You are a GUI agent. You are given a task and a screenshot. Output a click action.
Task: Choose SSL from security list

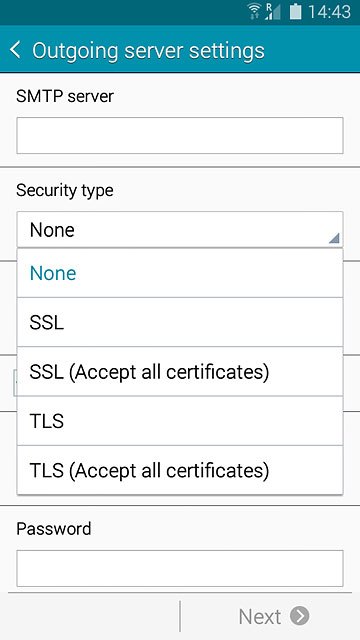click(180, 322)
